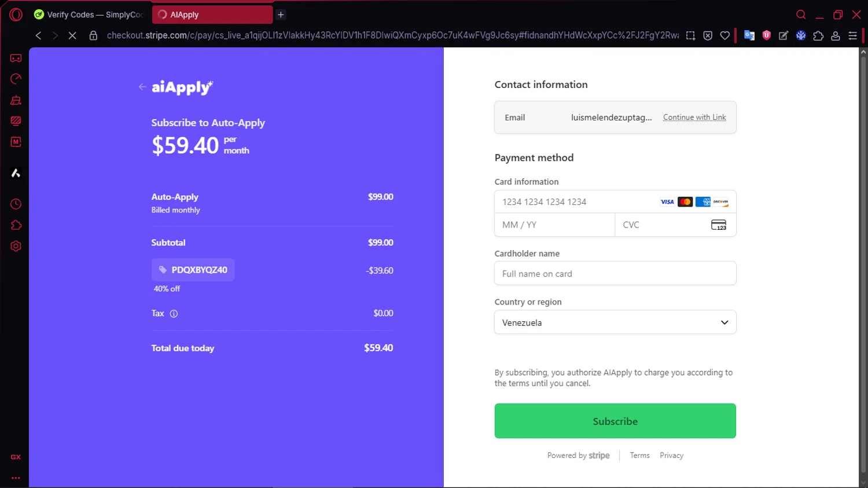Screen dimensions: 868x488
Task: Click promo code PDQXBYQZ40 tag
Action: [x=193, y=270]
